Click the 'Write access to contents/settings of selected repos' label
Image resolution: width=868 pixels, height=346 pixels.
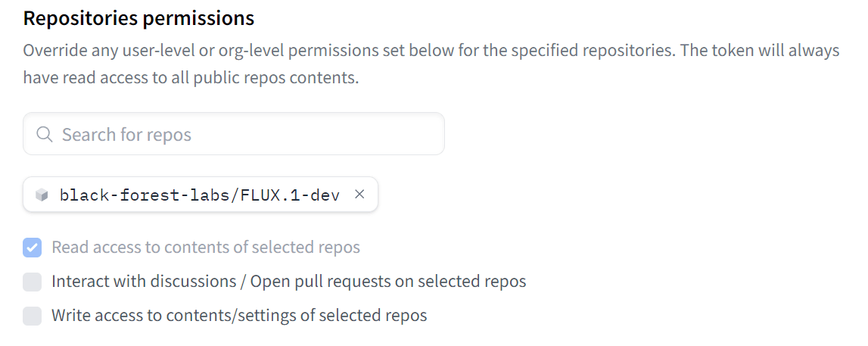pos(239,316)
